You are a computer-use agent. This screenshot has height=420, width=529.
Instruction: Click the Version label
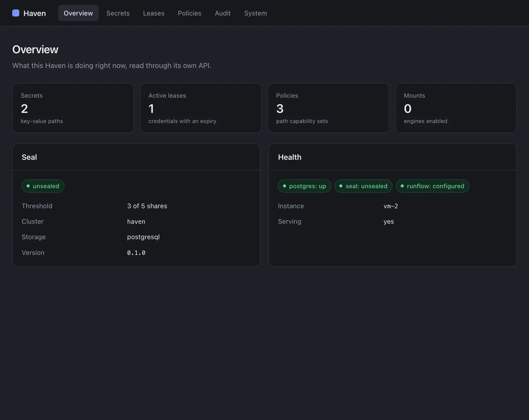33,253
